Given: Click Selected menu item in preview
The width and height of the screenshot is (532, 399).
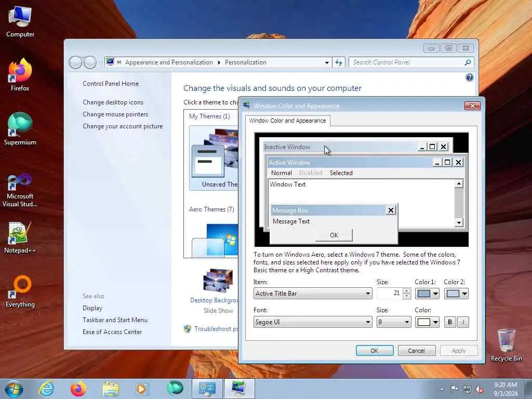Looking at the screenshot, I should (x=341, y=173).
